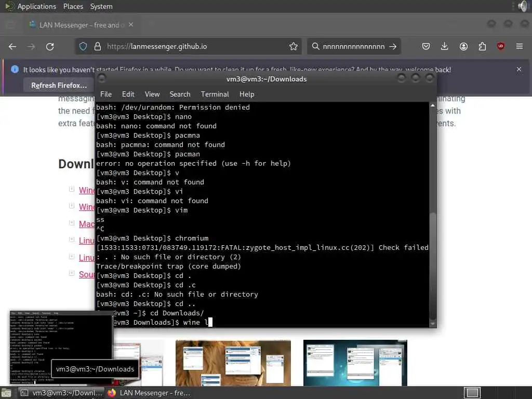Click the terminal window title bar text
532x399 pixels.
point(267,79)
